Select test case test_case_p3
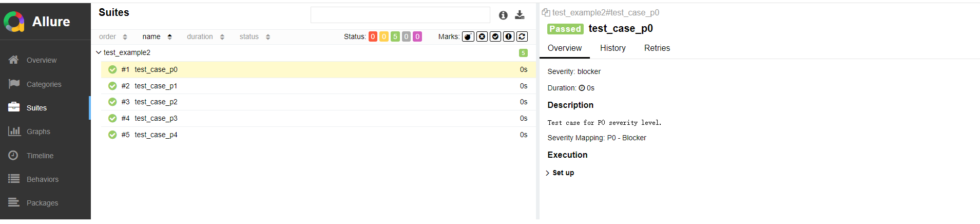The height and width of the screenshot is (224, 980). 156,118
